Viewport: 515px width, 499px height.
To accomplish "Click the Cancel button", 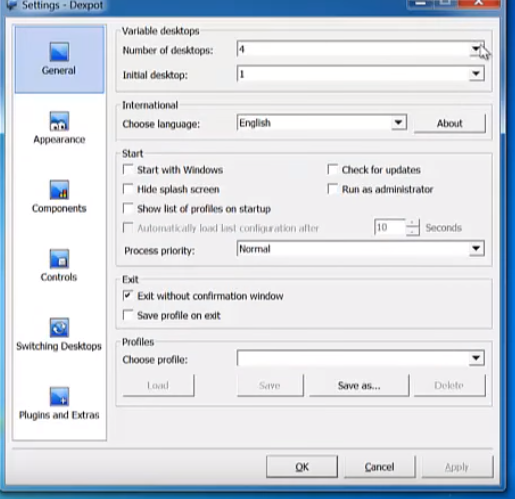I will point(380,467).
